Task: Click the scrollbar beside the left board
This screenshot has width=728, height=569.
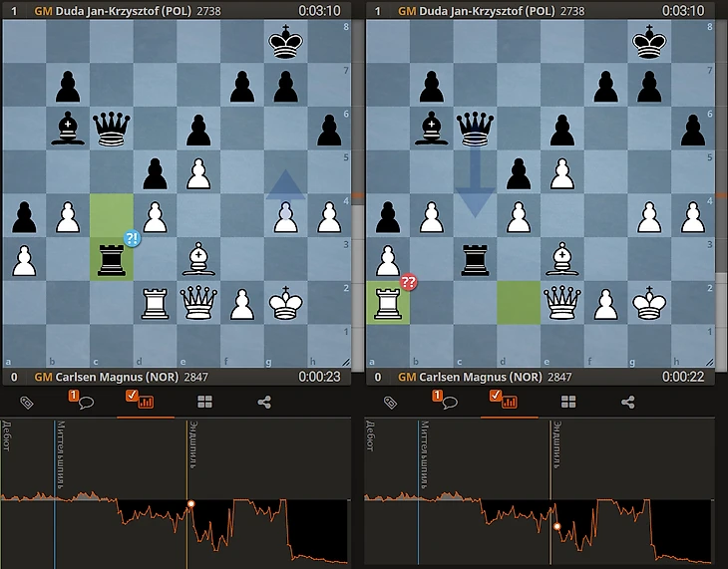Action: point(357,195)
